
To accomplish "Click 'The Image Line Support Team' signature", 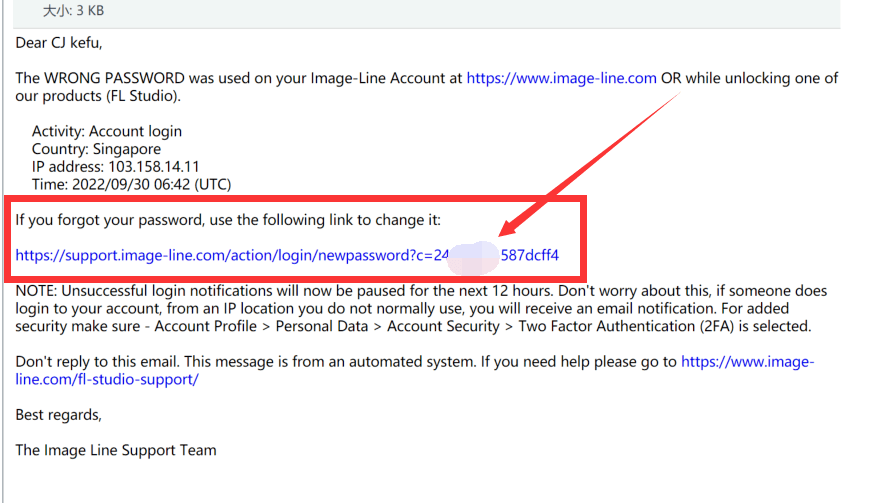I will click(116, 450).
